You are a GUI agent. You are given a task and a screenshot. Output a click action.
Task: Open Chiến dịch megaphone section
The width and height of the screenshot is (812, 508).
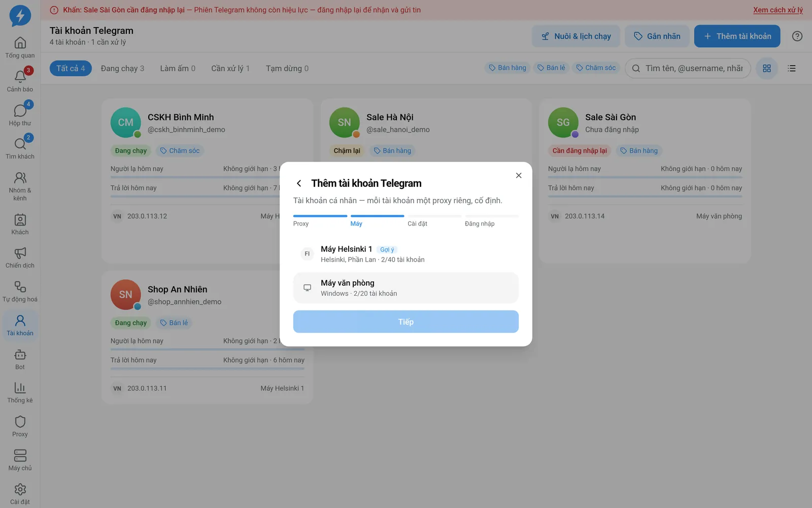click(20, 258)
